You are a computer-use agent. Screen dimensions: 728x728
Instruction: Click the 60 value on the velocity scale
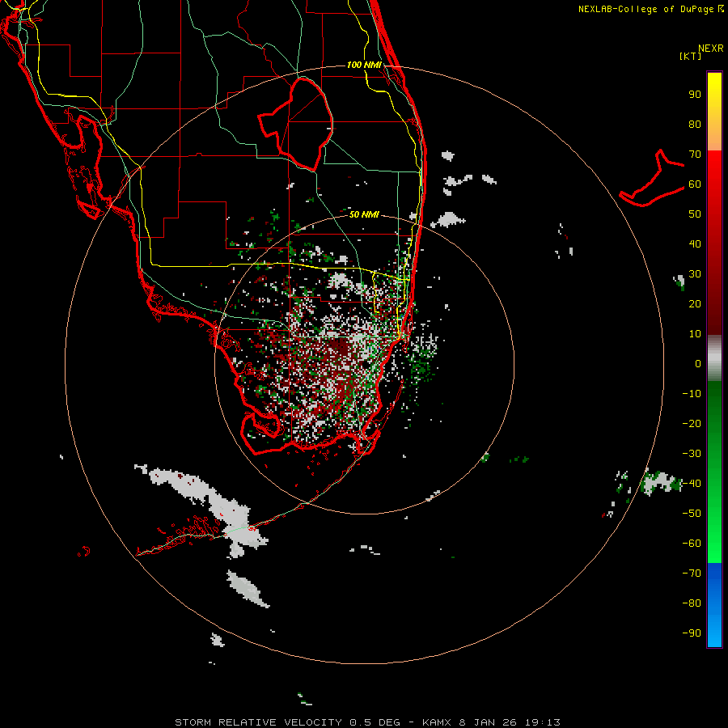(x=695, y=184)
